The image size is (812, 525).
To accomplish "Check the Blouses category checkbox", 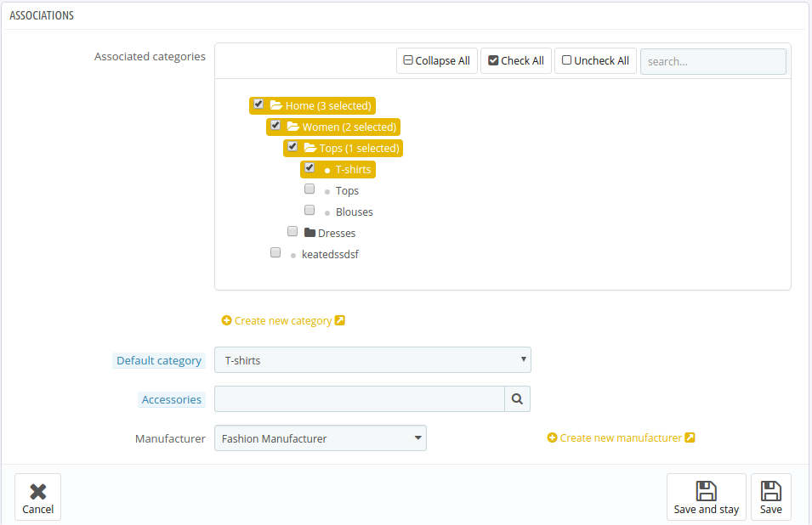I will [309, 210].
